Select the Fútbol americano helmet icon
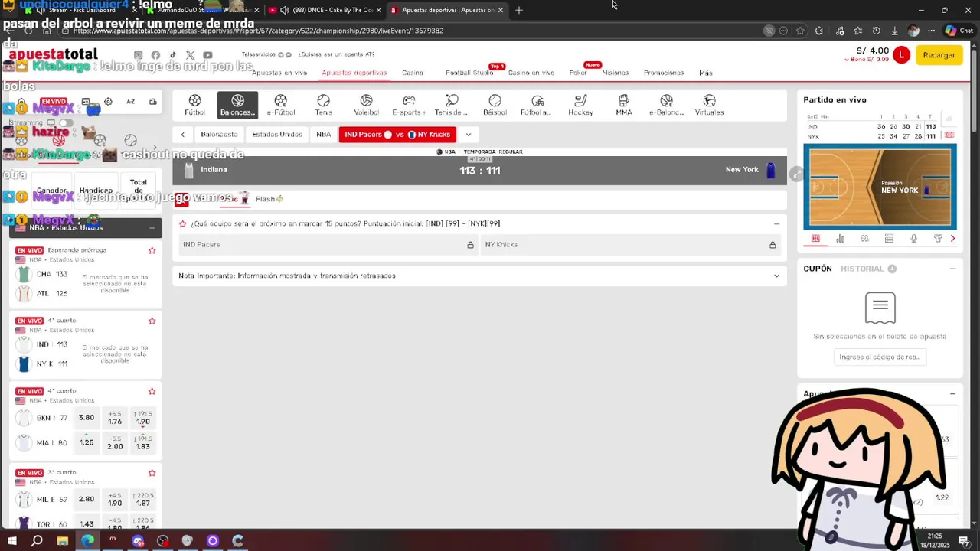Screen dimensions: 980x551 coord(537,105)
